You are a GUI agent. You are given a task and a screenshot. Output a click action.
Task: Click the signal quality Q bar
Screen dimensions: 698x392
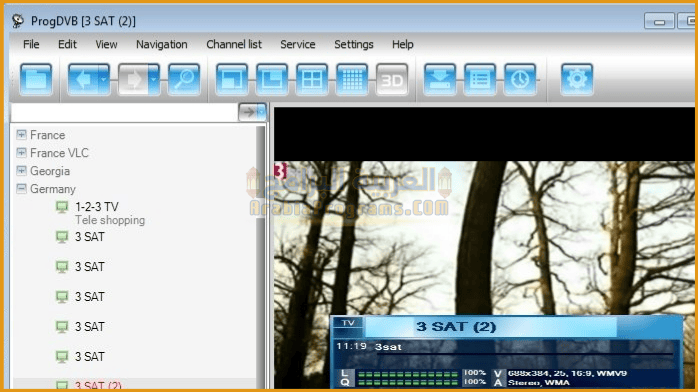(x=408, y=382)
